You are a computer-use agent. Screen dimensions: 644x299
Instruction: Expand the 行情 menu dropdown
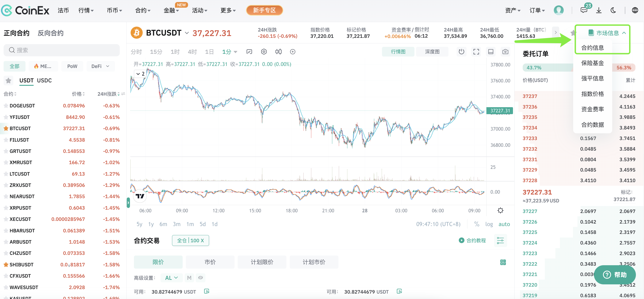point(86,10)
